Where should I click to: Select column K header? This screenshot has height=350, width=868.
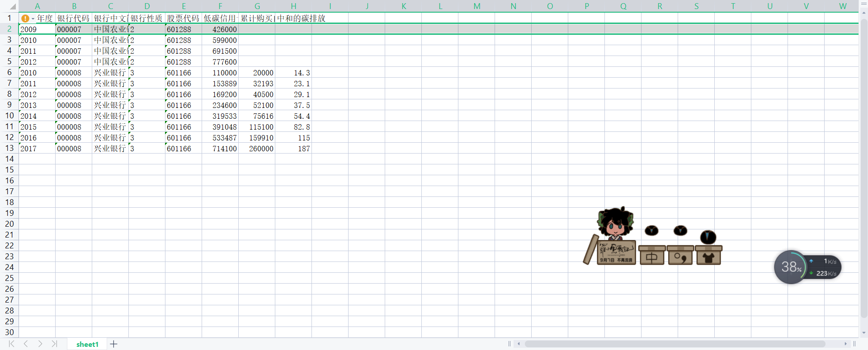pos(403,6)
